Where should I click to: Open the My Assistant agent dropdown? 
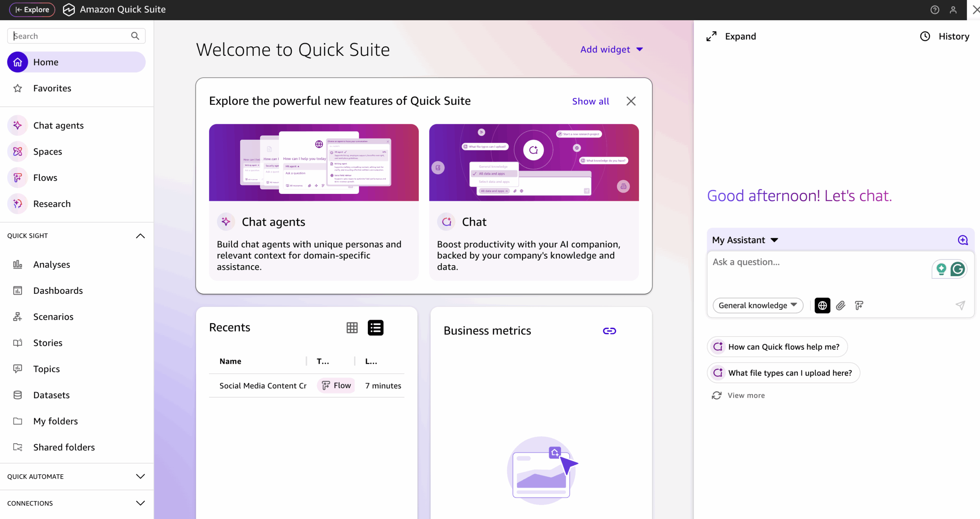pyautogui.click(x=745, y=240)
